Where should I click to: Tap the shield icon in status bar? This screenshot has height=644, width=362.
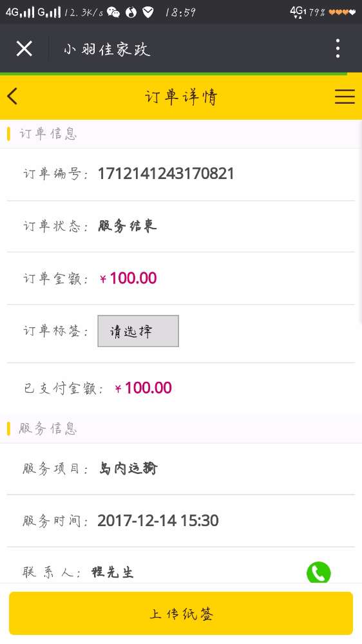click(148, 13)
